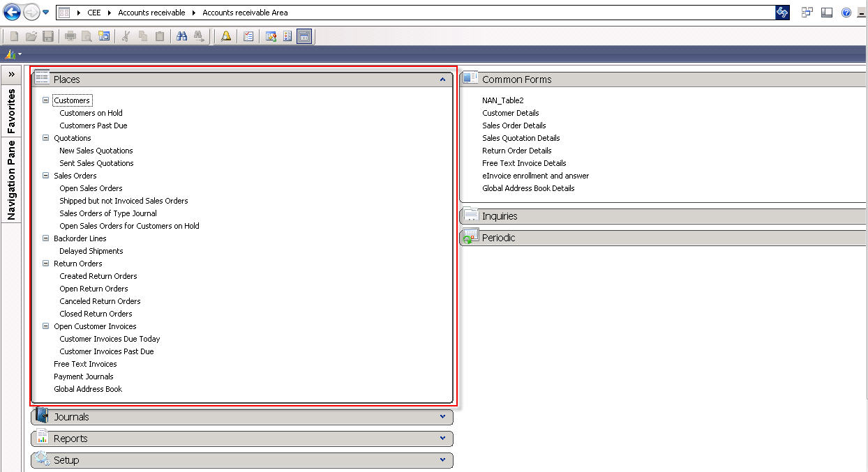Open Sales Quotation Details form
Viewport: 868px width, 472px height.
point(521,138)
